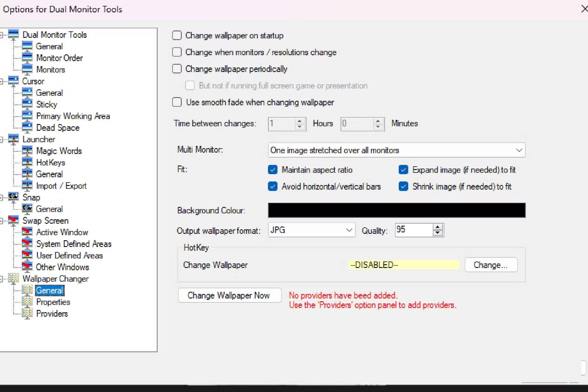The height and width of the screenshot is (392, 588).
Task: Select Monitor Order in the tree
Action: pos(59,58)
